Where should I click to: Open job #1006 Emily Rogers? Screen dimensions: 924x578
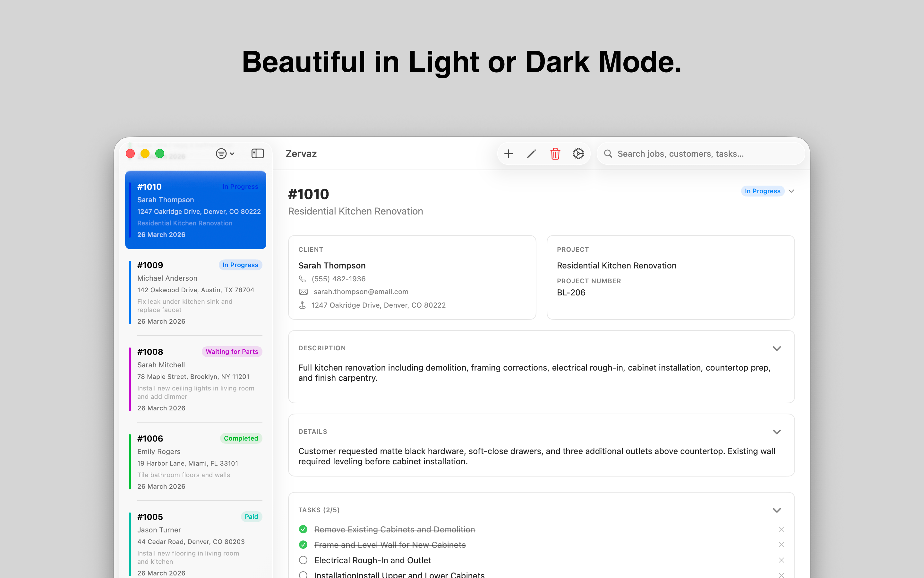195,462
